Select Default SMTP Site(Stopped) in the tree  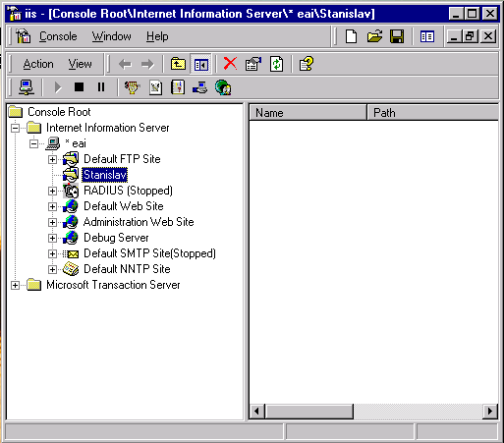150,253
